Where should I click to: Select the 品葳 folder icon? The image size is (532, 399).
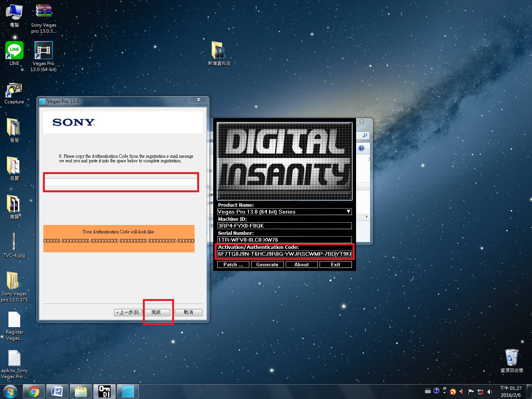click(x=14, y=169)
